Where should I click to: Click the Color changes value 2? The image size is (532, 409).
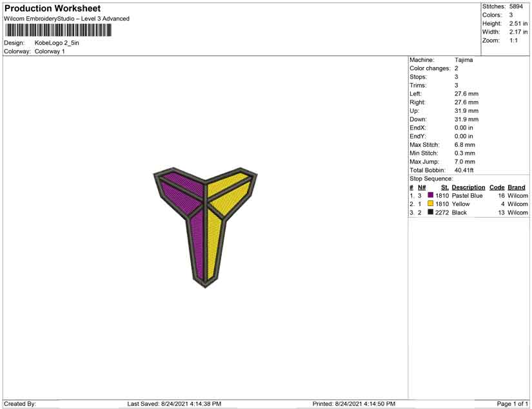pyautogui.click(x=457, y=68)
